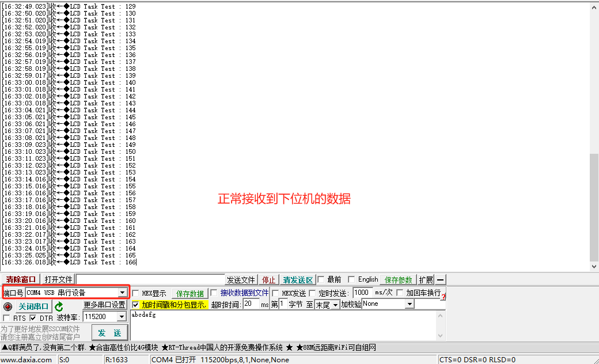599x364 pixels.
Task: Click the red serial port status indicator icon
Action: [7, 306]
